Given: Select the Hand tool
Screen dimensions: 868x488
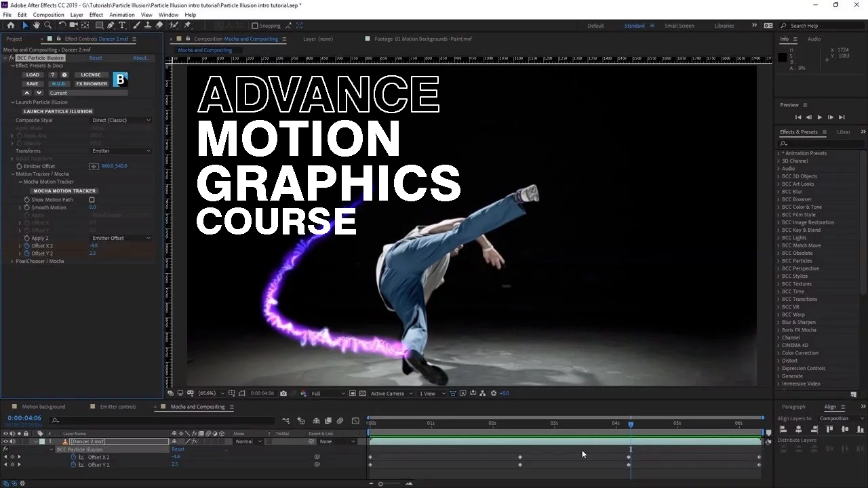Looking at the screenshot, I should (37, 25).
